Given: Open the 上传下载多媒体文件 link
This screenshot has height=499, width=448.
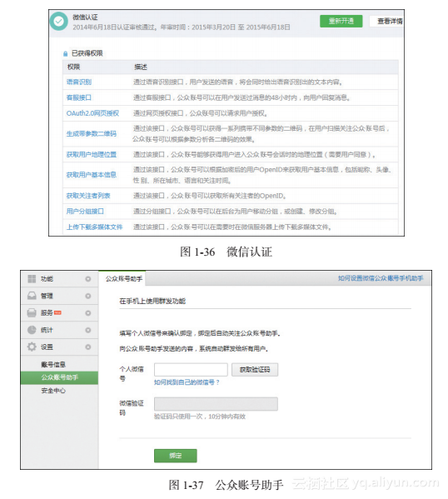Looking at the screenshot, I should (94, 227).
